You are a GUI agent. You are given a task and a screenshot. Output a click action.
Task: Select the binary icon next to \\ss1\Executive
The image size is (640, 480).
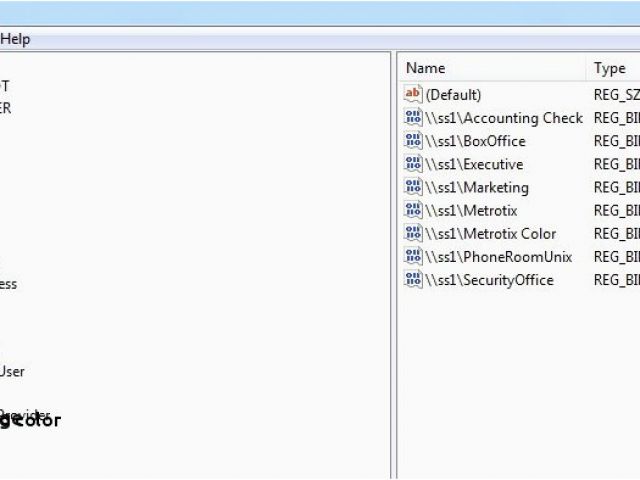point(413,163)
